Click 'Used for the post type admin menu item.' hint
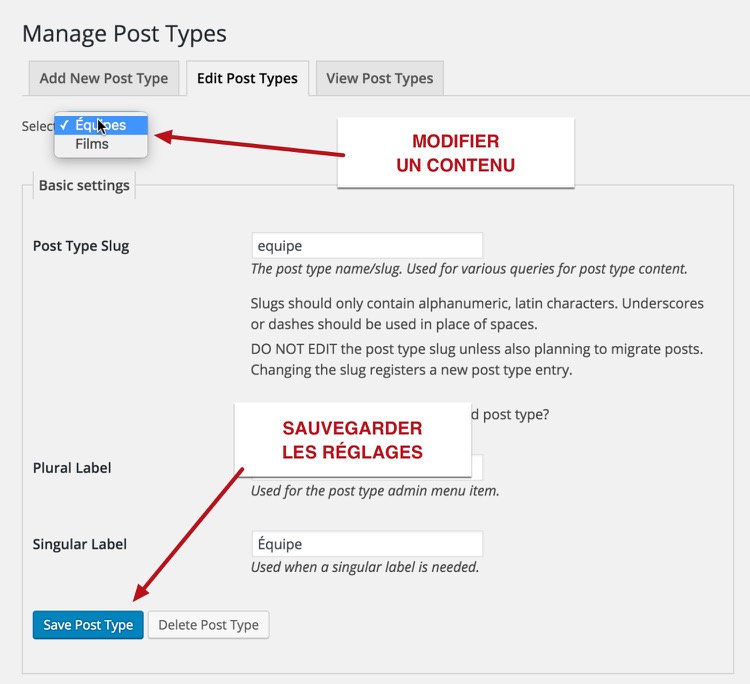This screenshot has width=750, height=684. pyautogui.click(x=375, y=491)
